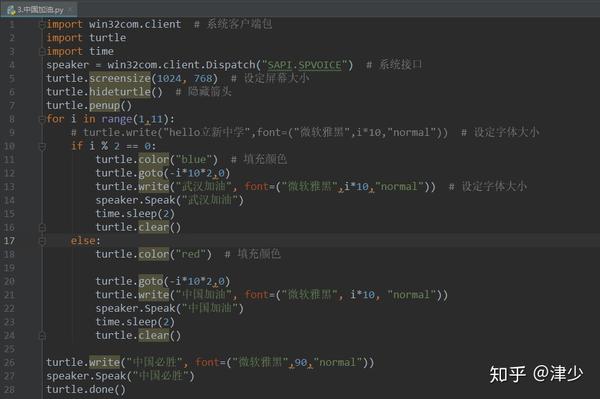
Task: Click "import time" on line 3
Action: coord(80,51)
